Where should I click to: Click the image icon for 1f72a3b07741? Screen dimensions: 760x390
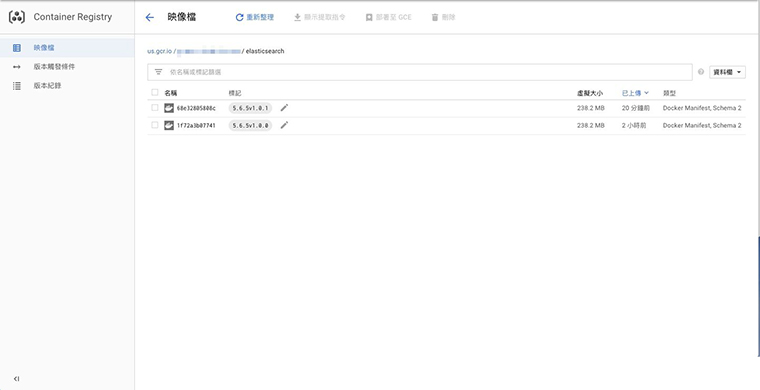tap(169, 125)
